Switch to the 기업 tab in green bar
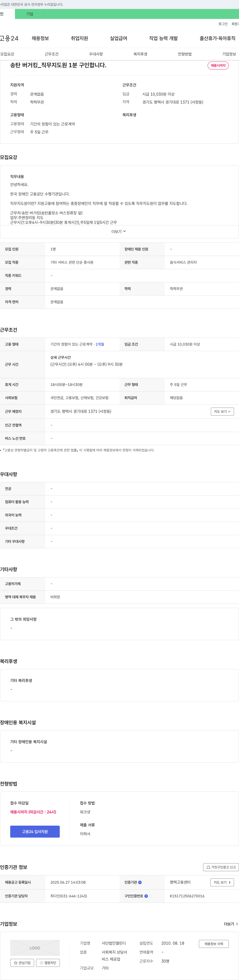 [30, 14]
